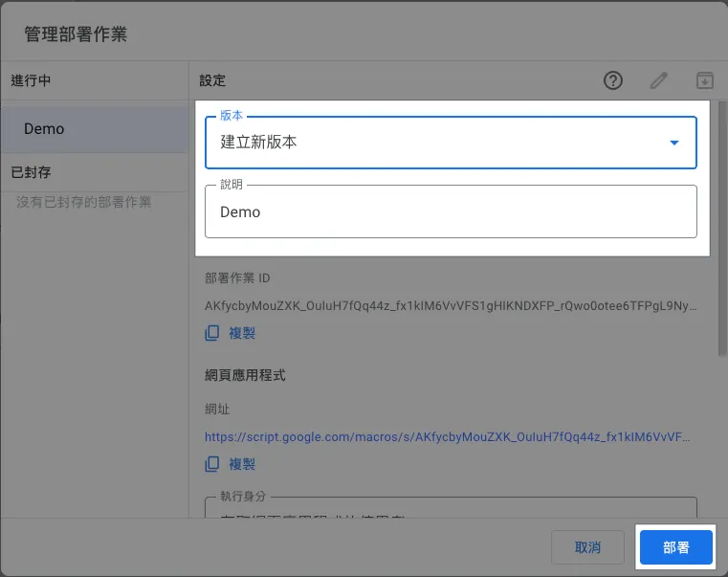
Task: Click the 已封存 section header
Action: [31, 173]
